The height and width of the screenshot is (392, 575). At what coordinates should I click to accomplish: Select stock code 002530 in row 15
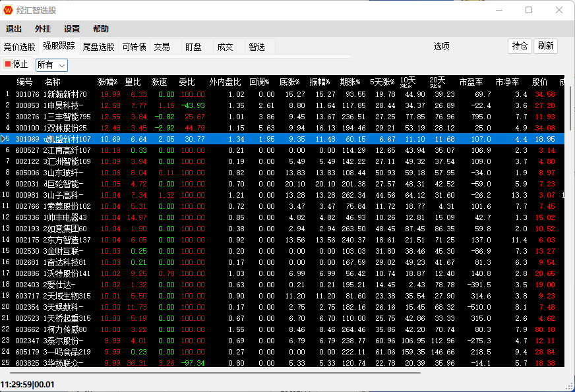pyautogui.click(x=27, y=251)
